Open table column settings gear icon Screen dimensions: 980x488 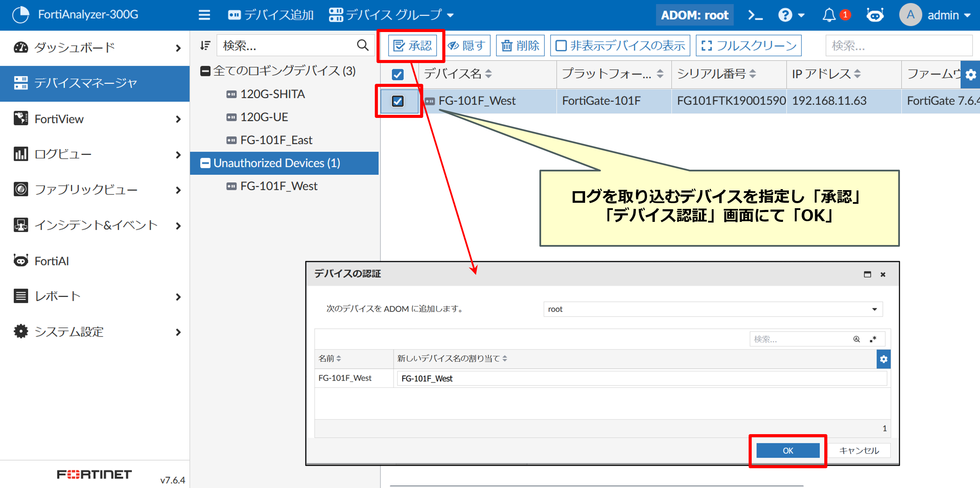(970, 74)
